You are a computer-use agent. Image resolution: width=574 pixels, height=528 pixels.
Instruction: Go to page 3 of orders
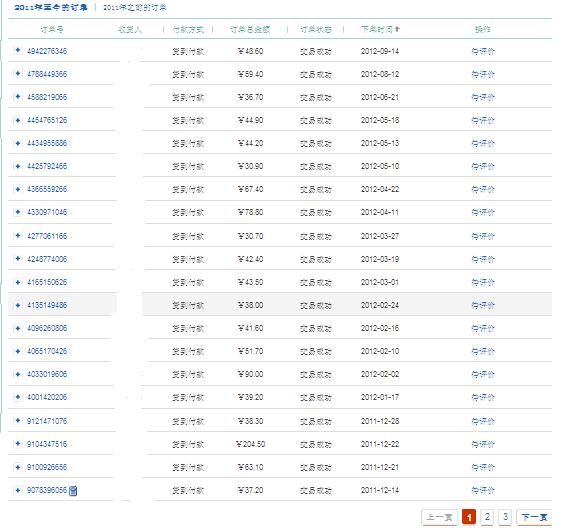(x=505, y=517)
